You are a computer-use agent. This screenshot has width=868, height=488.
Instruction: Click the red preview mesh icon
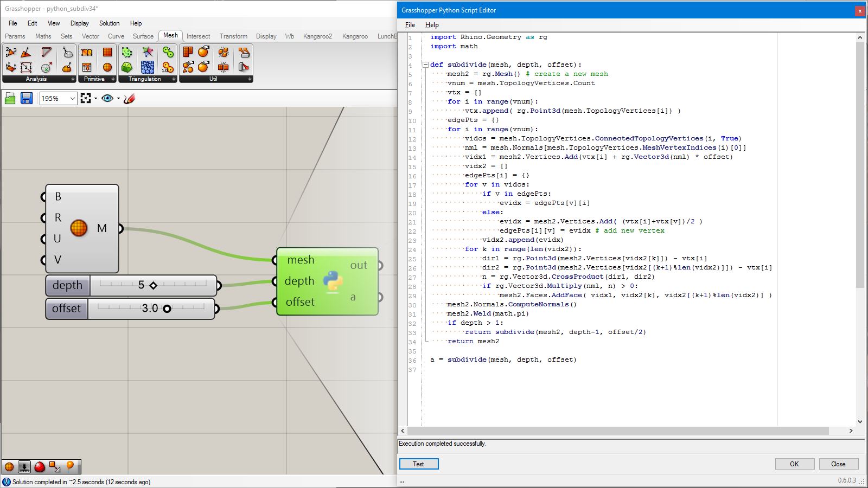click(x=40, y=467)
